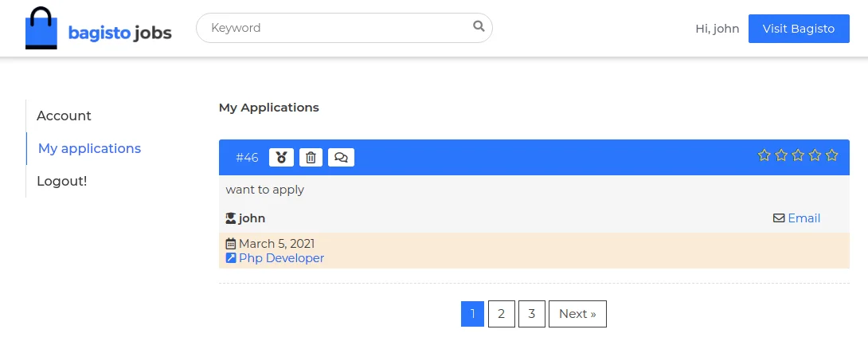The width and height of the screenshot is (868, 349).
Task: Click the Visit Bagisto button
Action: [x=799, y=29]
